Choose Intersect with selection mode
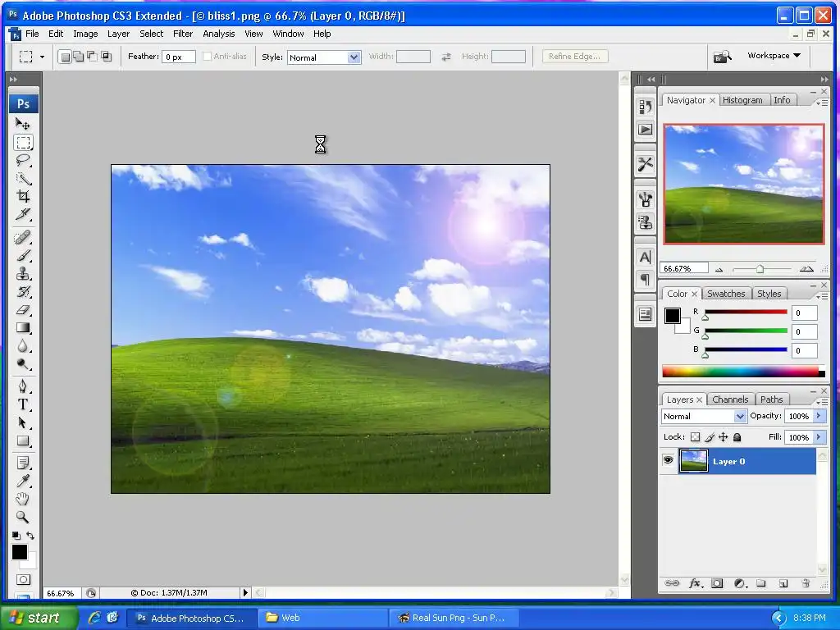 (x=106, y=57)
